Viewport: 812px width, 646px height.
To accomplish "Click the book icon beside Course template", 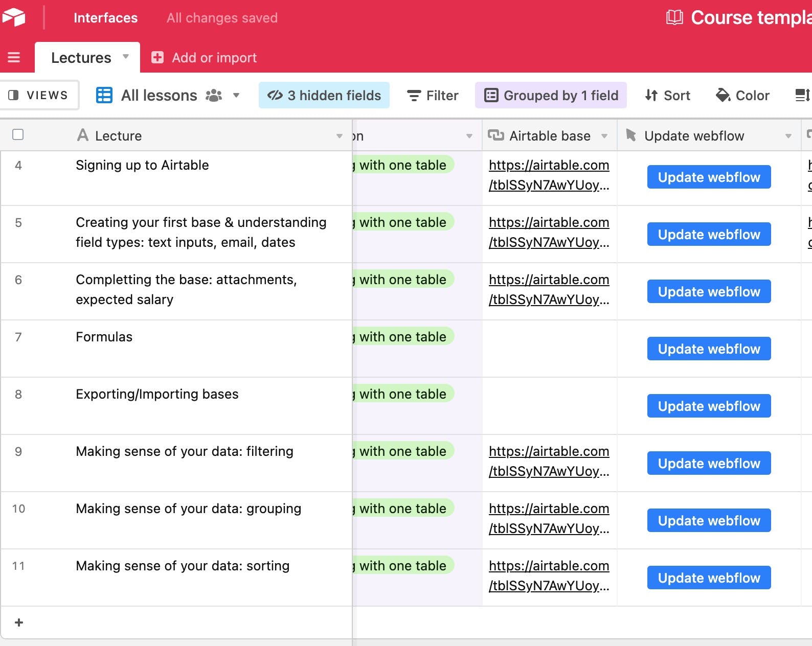I will pos(674,17).
